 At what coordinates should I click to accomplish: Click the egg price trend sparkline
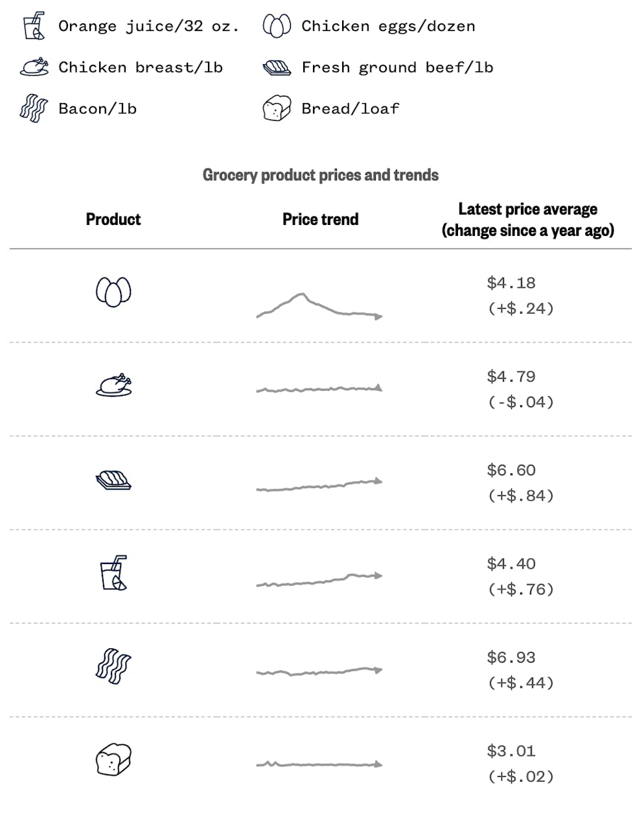pos(319,307)
